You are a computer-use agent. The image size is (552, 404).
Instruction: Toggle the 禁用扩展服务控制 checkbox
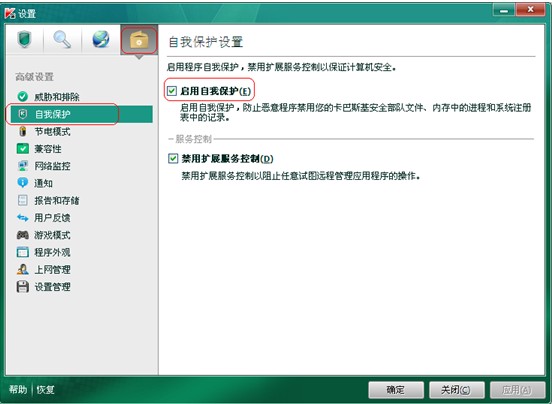173,159
